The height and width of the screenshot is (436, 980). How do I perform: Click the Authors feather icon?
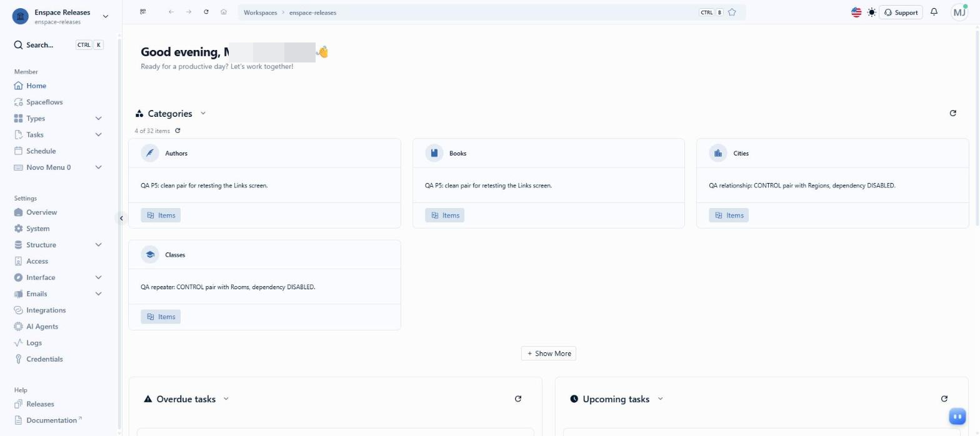(x=150, y=153)
